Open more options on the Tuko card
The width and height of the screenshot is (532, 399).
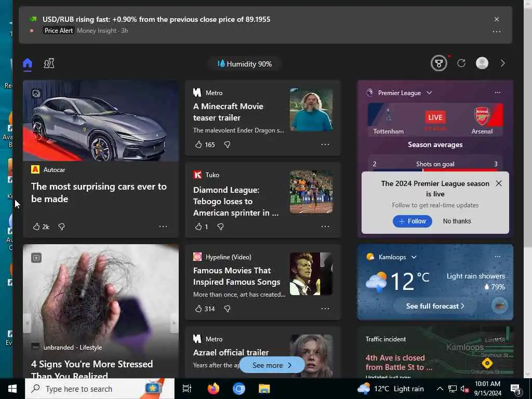pyautogui.click(x=325, y=227)
